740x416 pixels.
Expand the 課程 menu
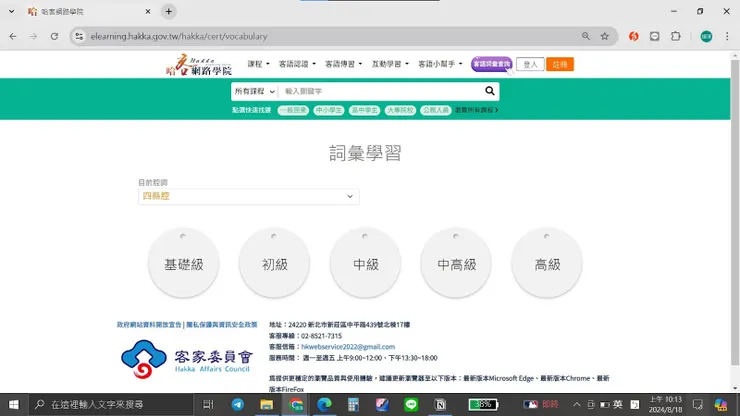258,64
